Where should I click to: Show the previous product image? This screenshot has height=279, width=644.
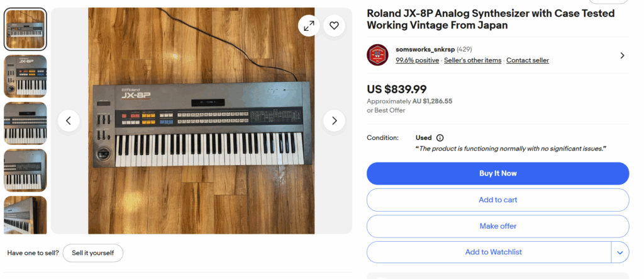pos(69,120)
